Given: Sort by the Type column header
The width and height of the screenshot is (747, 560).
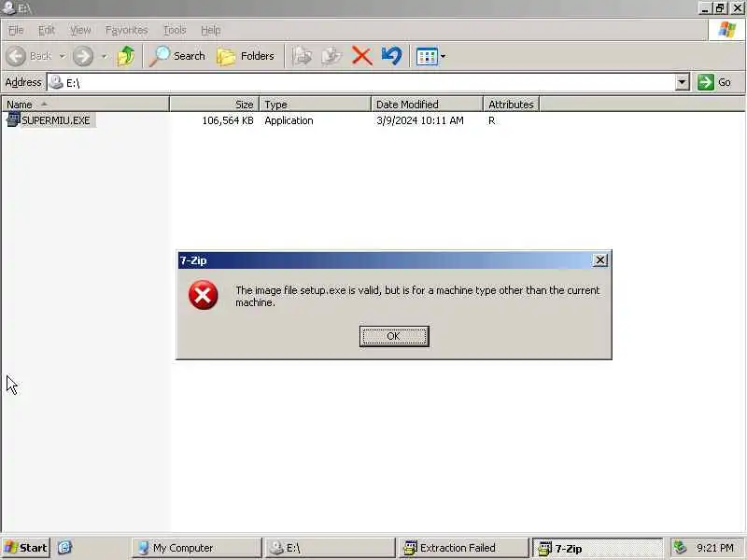Looking at the screenshot, I should [x=315, y=105].
